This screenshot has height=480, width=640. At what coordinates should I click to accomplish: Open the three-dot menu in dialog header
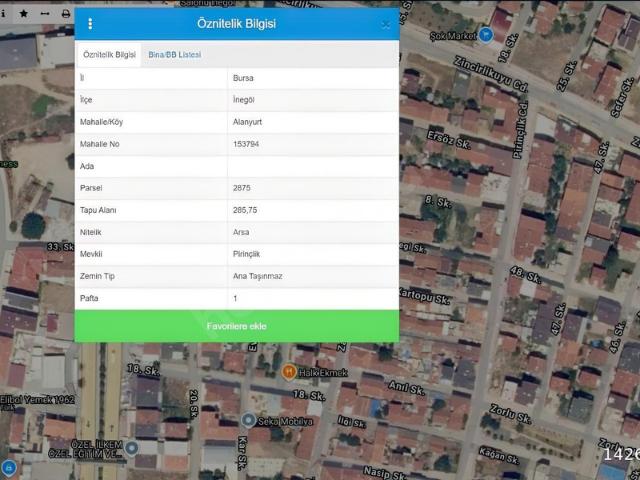coord(90,24)
